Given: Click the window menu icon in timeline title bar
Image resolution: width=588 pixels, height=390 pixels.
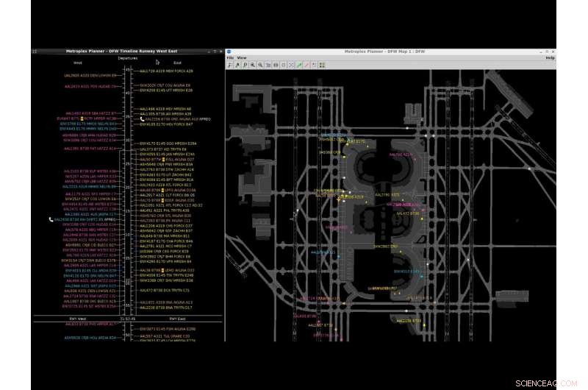Looking at the screenshot, I should click(35, 52).
